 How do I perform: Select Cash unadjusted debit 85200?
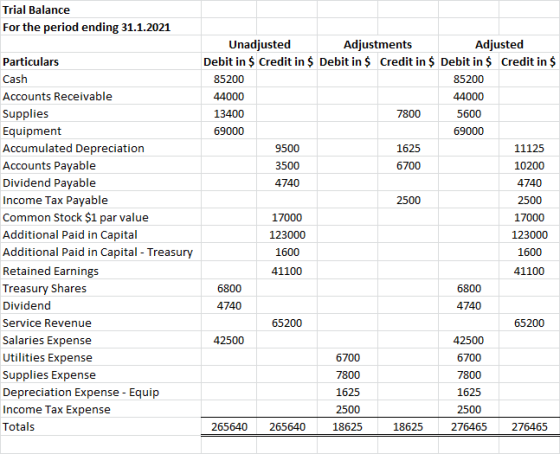[x=229, y=79]
